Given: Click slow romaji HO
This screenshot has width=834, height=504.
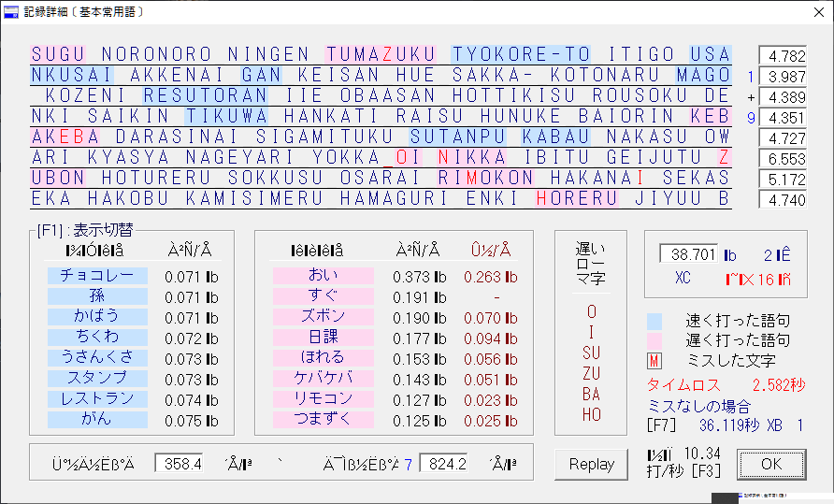Looking at the screenshot, I should point(592,414).
